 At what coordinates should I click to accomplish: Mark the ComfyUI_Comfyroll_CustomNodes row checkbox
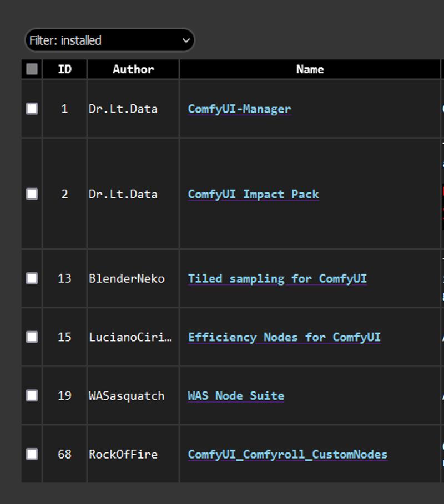tap(32, 454)
